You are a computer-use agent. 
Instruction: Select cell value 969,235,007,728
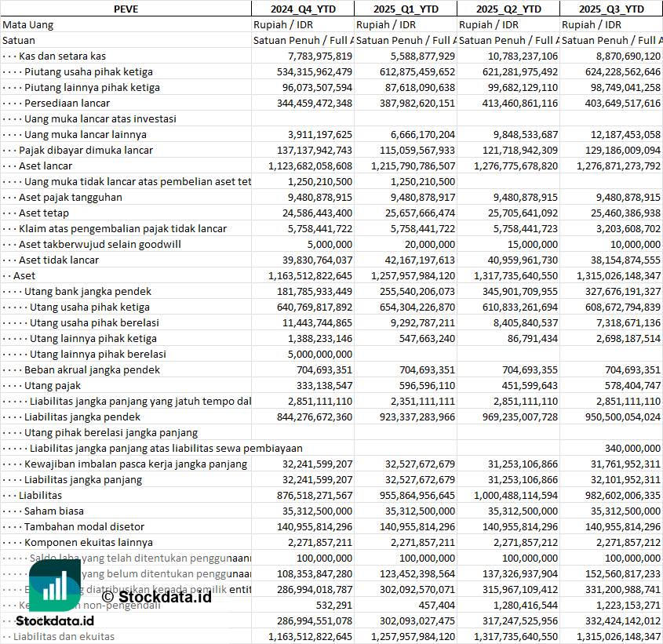click(520, 417)
